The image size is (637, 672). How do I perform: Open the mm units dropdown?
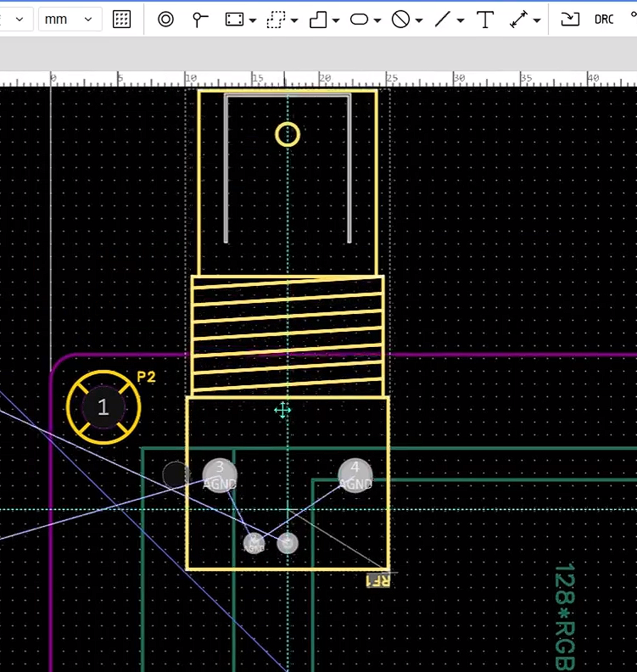point(70,20)
